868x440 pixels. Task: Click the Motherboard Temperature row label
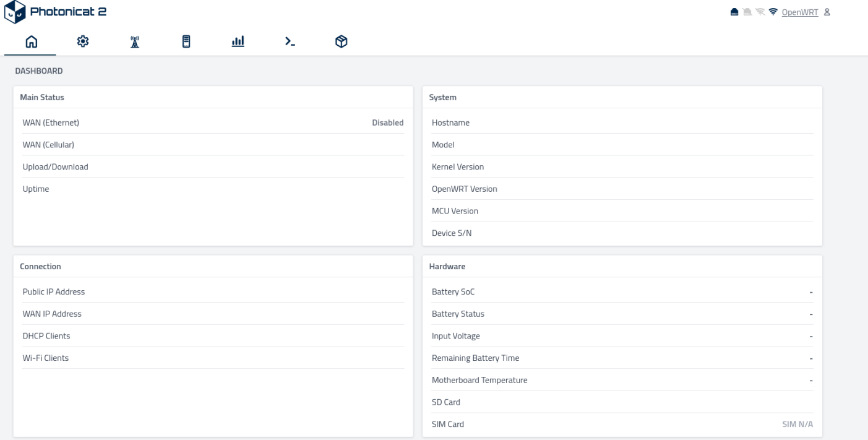(x=479, y=380)
